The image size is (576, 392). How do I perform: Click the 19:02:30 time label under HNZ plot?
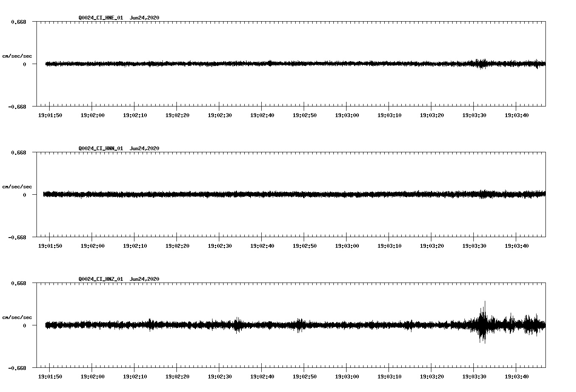[220, 376]
